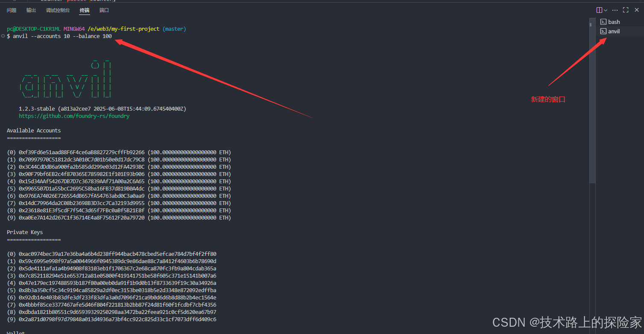Click account (5) address 0x9965507D...

(x=82, y=189)
